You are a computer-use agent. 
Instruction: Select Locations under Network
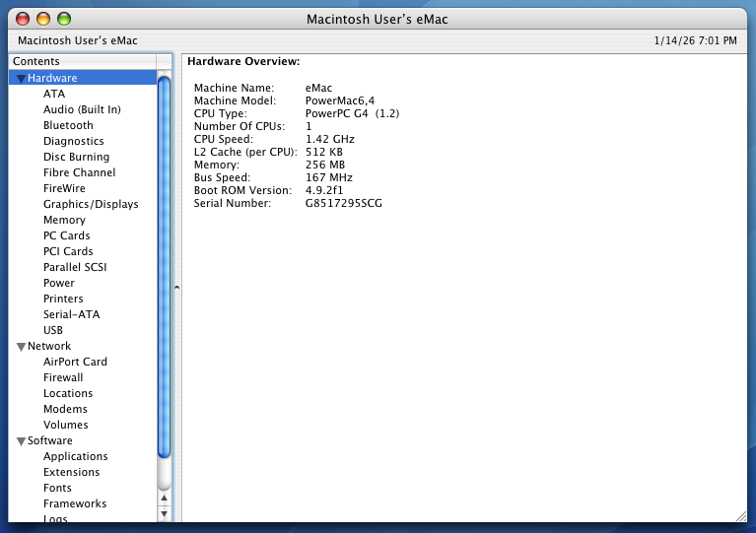(x=68, y=393)
